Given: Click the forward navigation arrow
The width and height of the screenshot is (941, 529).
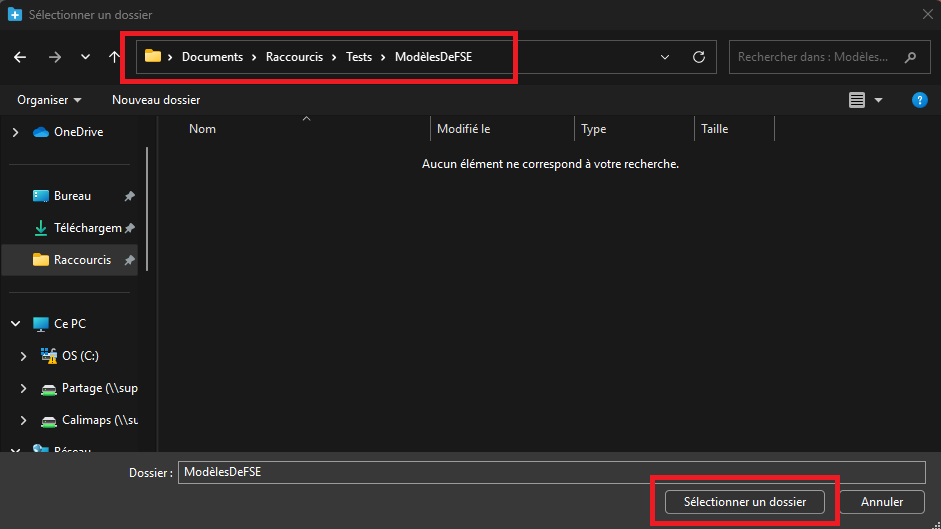Looking at the screenshot, I should tap(54, 57).
